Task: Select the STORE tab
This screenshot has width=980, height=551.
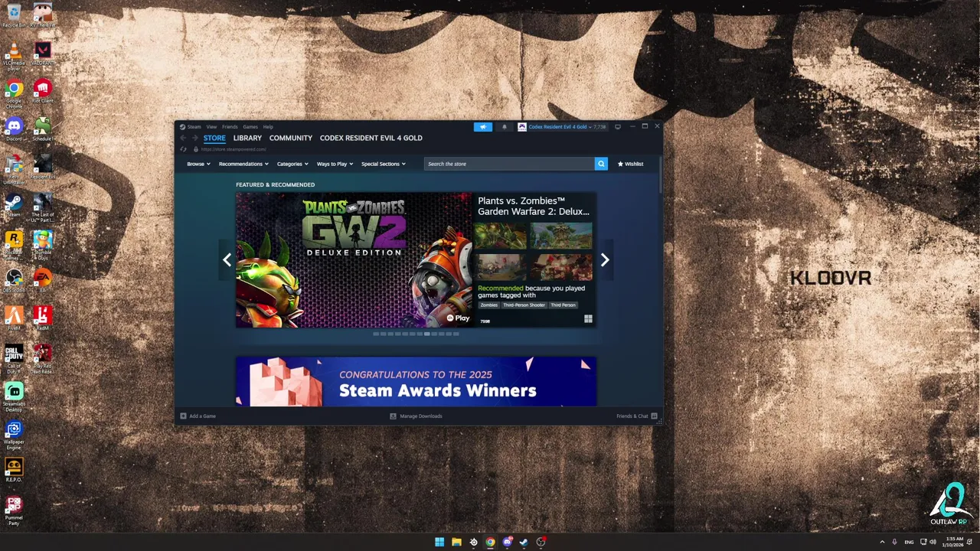Action: [x=214, y=138]
